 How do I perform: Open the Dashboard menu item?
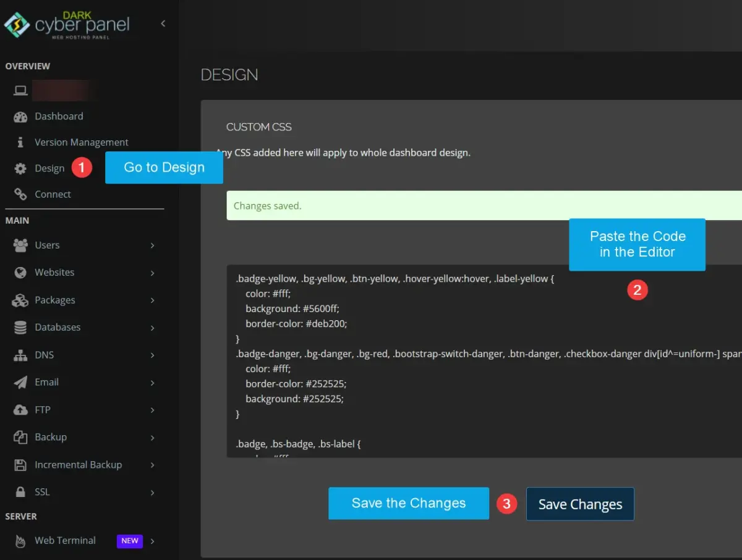59,116
